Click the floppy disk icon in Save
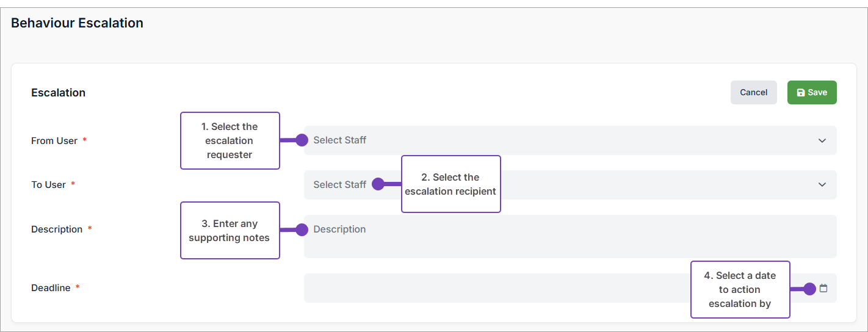868x332 pixels. (801, 93)
